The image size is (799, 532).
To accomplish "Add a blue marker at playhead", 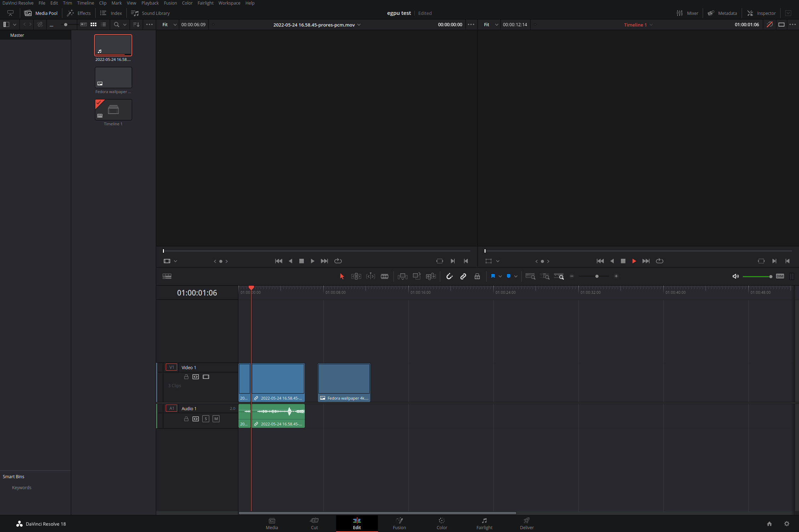I will point(509,276).
